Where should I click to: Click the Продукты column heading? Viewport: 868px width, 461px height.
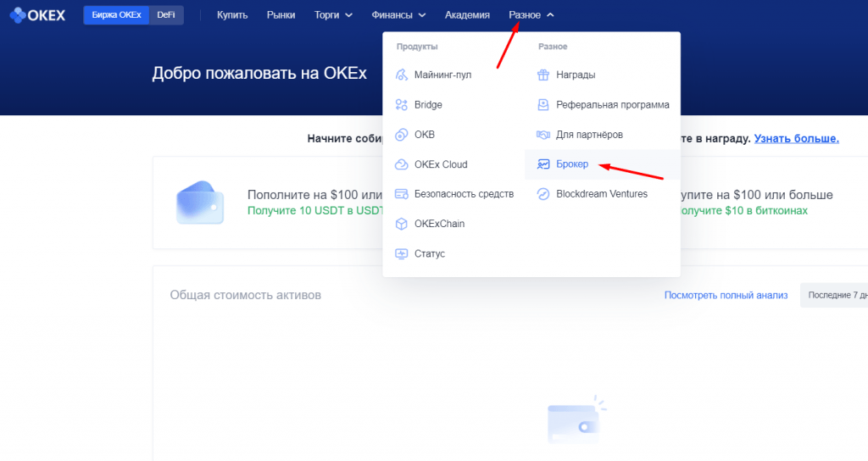click(417, 47)
